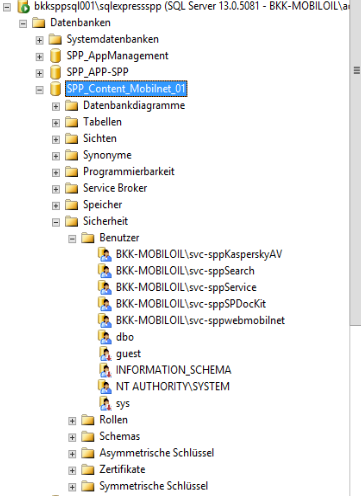Image resolution: width=361 pixels, height=496 pixels.
Task: Select the BKK-MOBILOIL\svc-sppwebmobilnet user
Action: click(x=200, y=320)
